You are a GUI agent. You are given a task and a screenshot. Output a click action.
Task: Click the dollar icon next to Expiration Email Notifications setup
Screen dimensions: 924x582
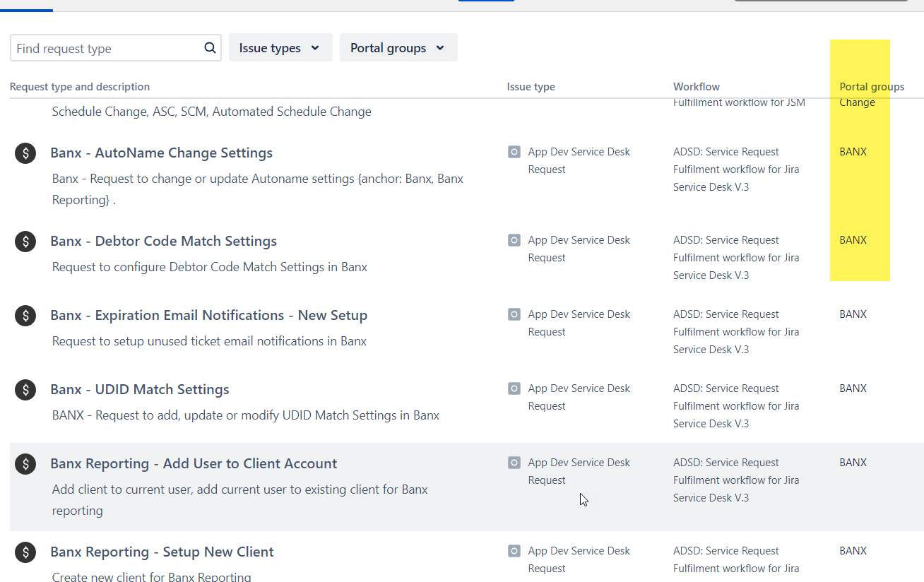(x=25, y=315)
